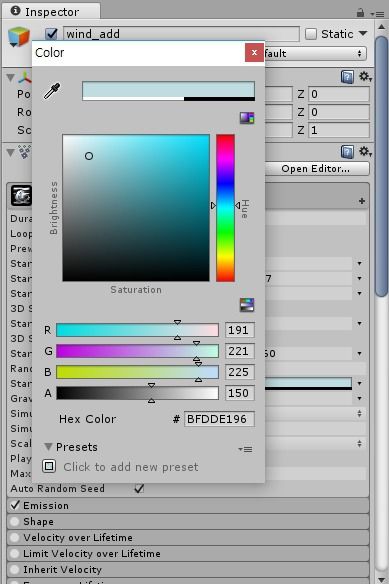The height and width of the screenshot is (584, 389).
Task: Enable Velocity over Lifetime module
Action: (x=15, y=537)
